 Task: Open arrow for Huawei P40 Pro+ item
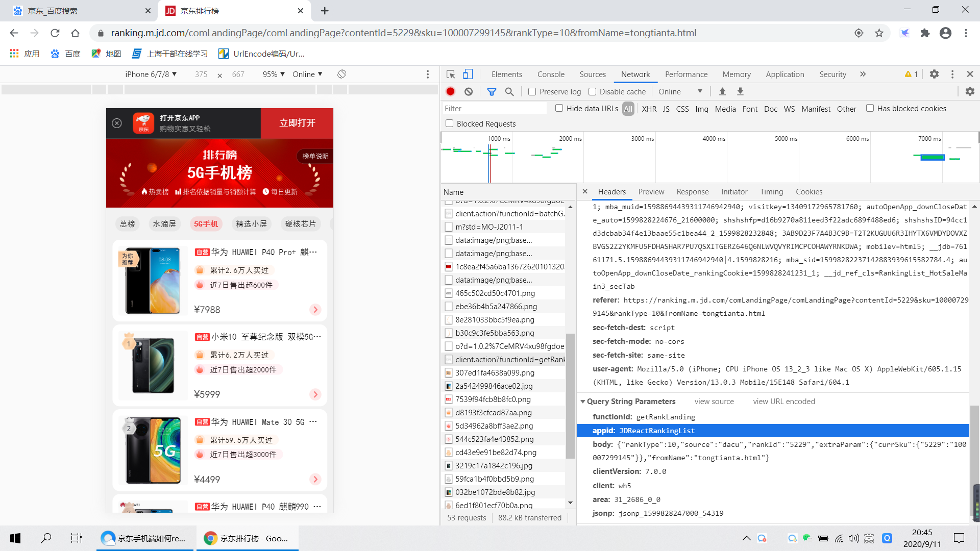pos(315,310)
